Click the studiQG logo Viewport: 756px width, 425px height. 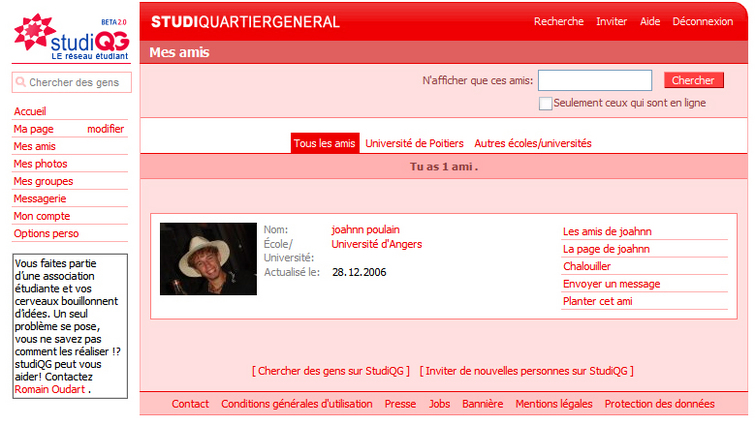72,37
